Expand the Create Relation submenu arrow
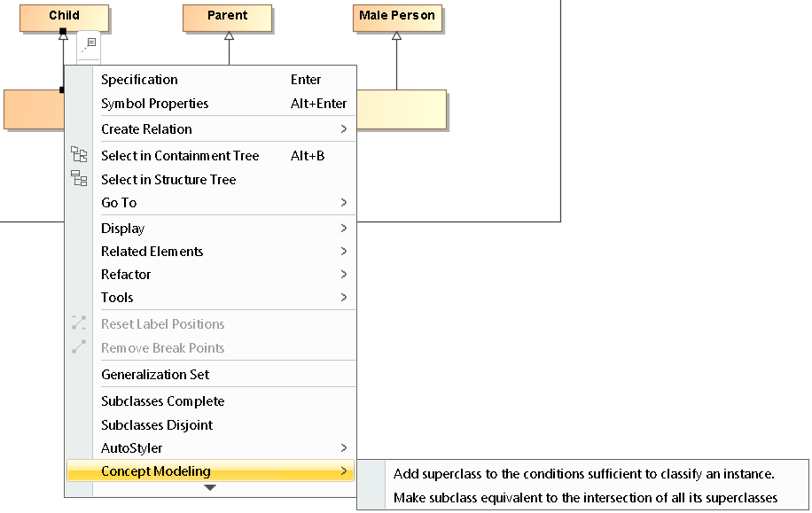 (x=343, y=129)
